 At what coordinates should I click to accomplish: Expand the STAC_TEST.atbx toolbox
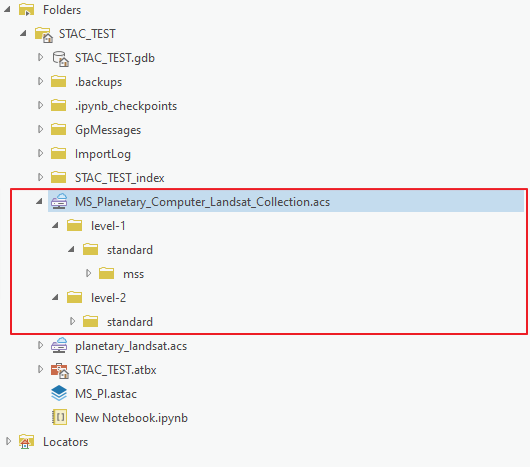(40, 369)
